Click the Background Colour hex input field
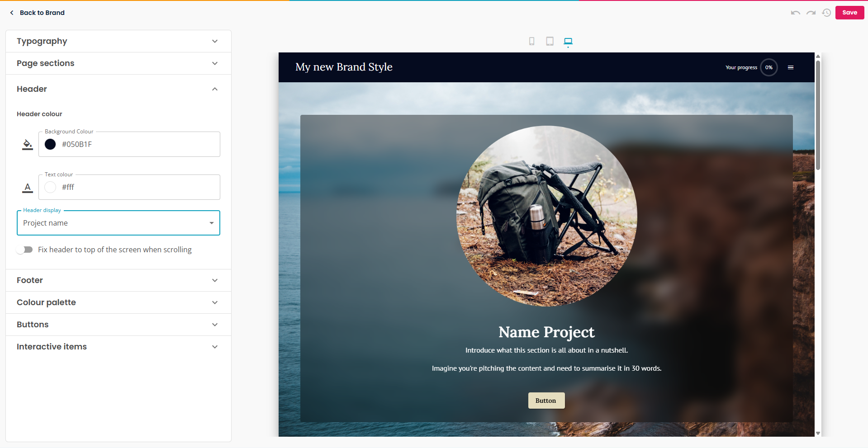 (x=129, y=144)
